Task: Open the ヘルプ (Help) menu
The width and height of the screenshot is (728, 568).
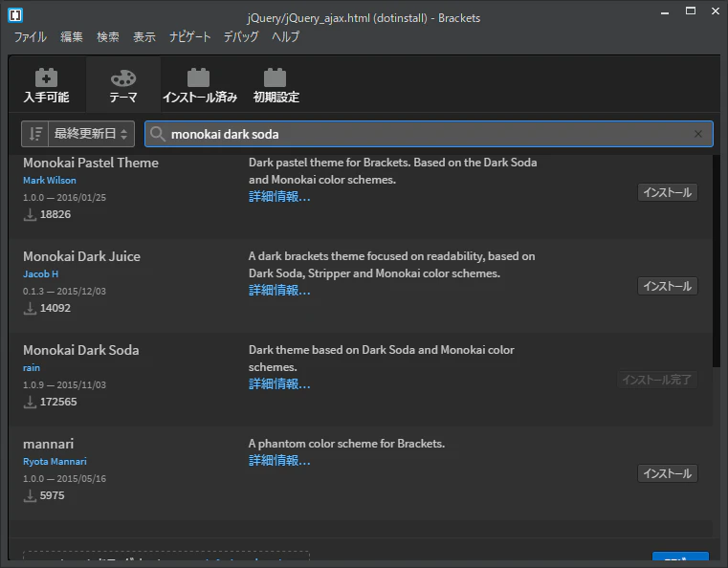Action: click(x=285, y=36)
